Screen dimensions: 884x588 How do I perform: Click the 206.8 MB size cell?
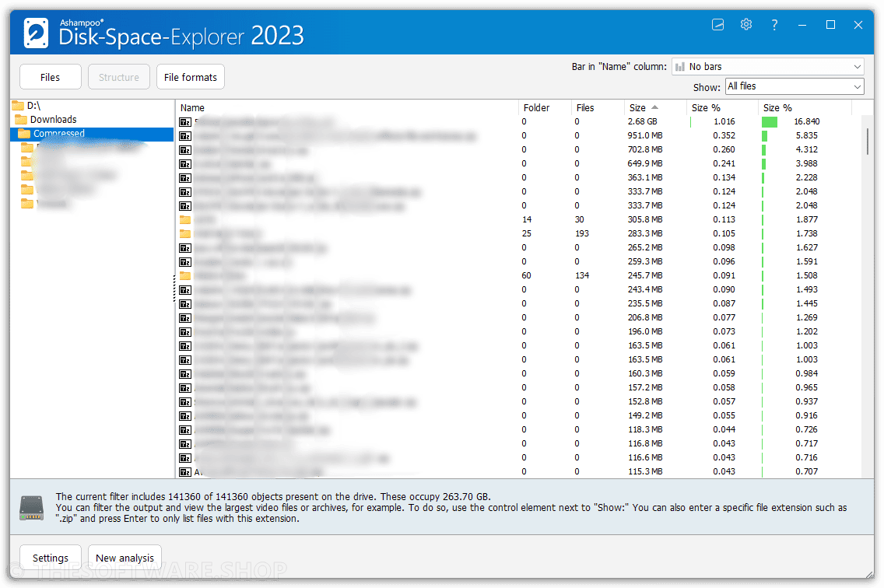coord(645,318)
